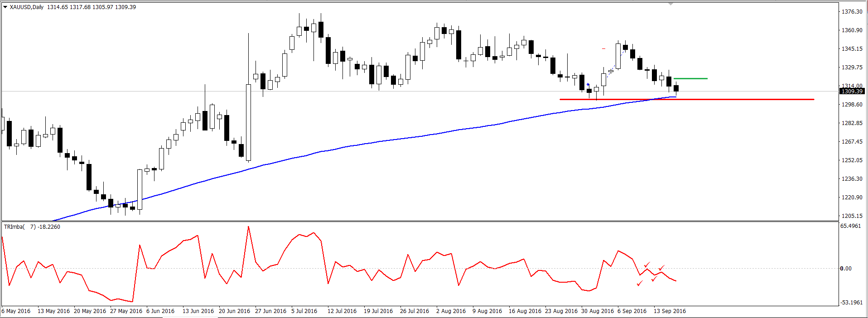868x318 pixels.
Task: Click price level 1360.90 on the axis
Action: click(852, 30)
